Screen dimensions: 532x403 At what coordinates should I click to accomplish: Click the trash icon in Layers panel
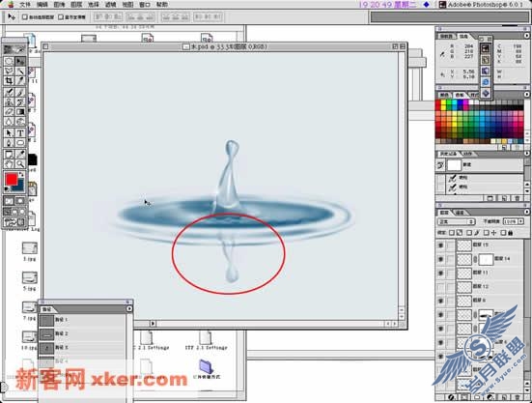click(x=518, y=397)
